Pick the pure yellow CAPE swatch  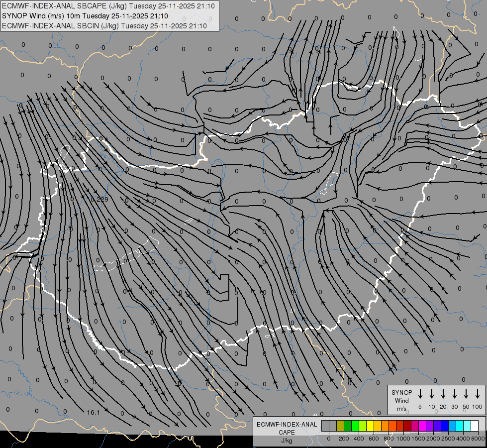pos(370,426)
